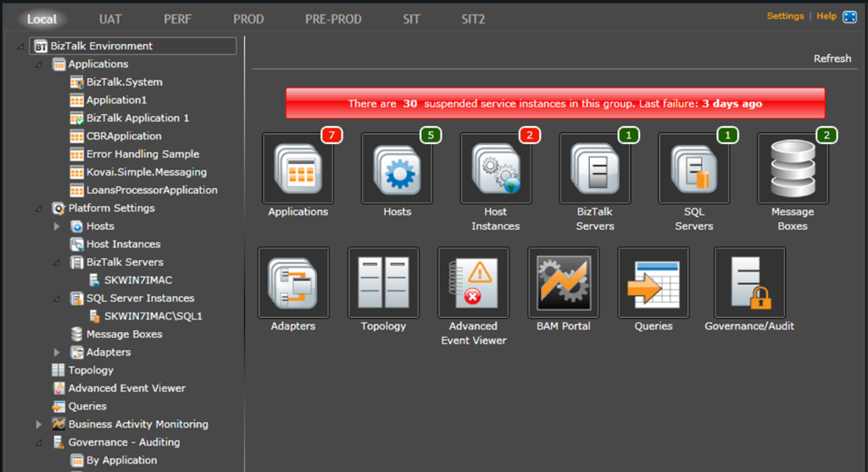Click the blue icon next to Help
Image resolution: width=868 pixels, height=472 pixels.
849,17
